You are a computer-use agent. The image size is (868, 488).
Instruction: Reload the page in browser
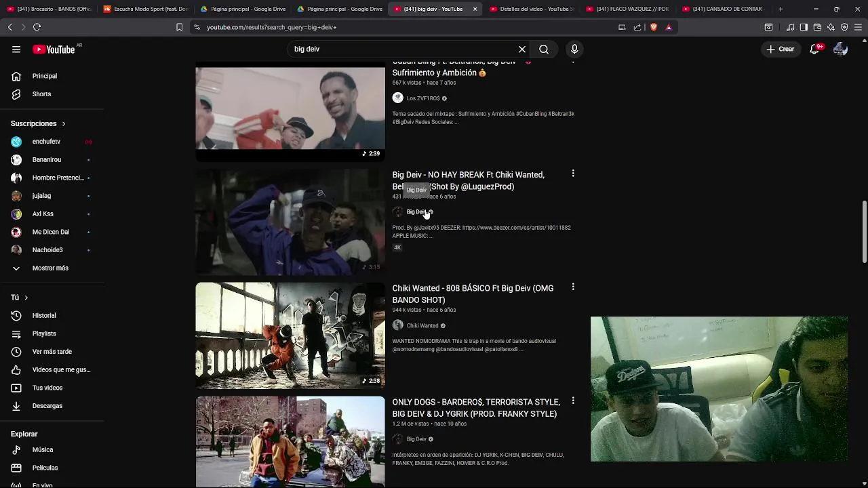(x=37, y=27)
